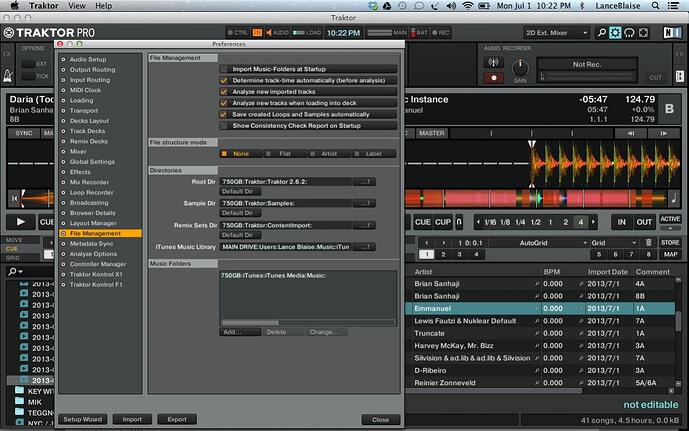Open the 2D Ext. Mixer layout dropdown
The image size is (689, 431).
[556, 33]
